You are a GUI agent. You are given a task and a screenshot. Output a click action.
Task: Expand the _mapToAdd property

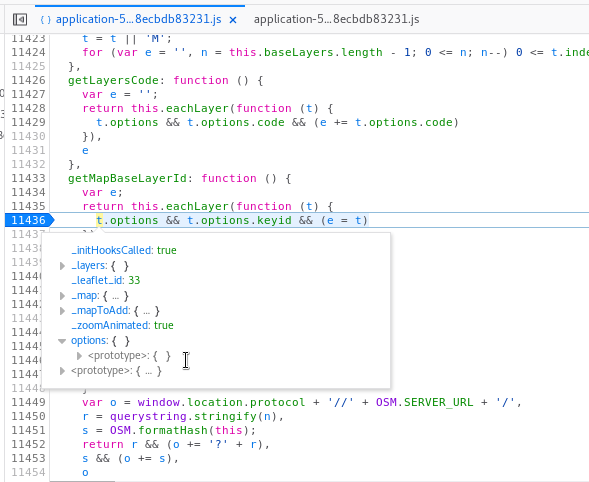point(62,311)
